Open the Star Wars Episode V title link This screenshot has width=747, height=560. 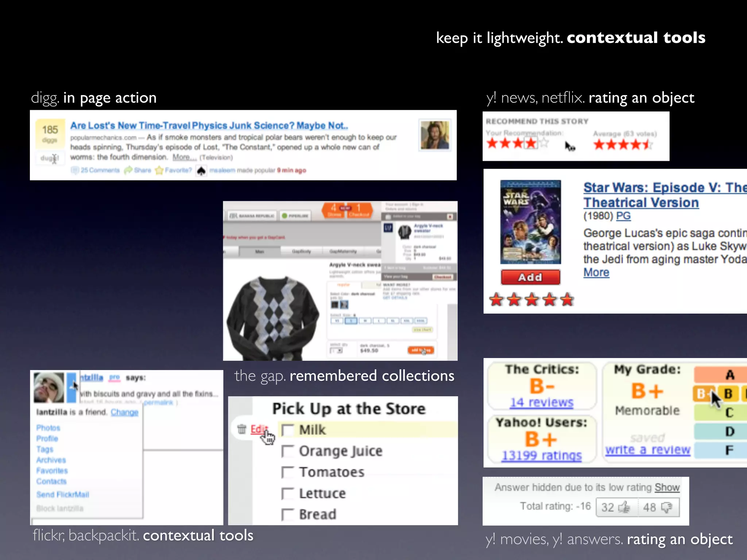pos(665,195)
